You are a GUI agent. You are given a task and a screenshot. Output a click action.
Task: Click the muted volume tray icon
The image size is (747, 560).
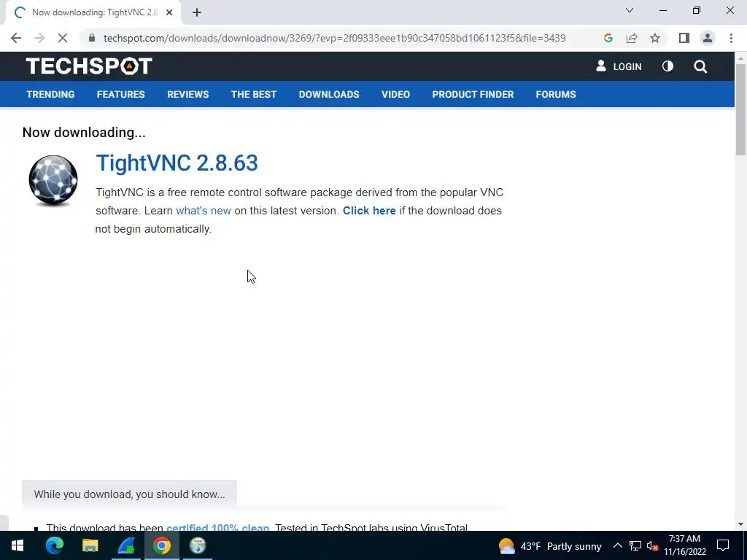pos(652,545)
